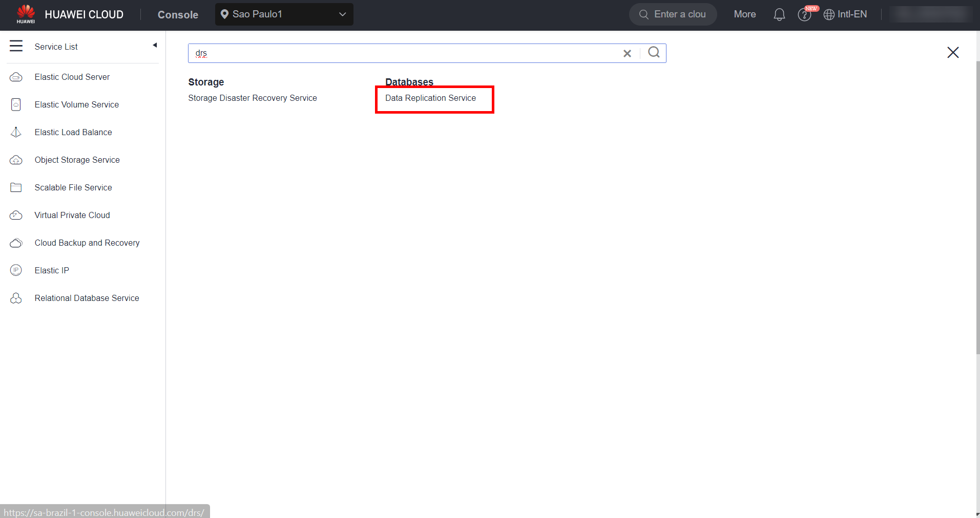
Task: Click the magnifier search icon in service search
Action: pos(654,53)
